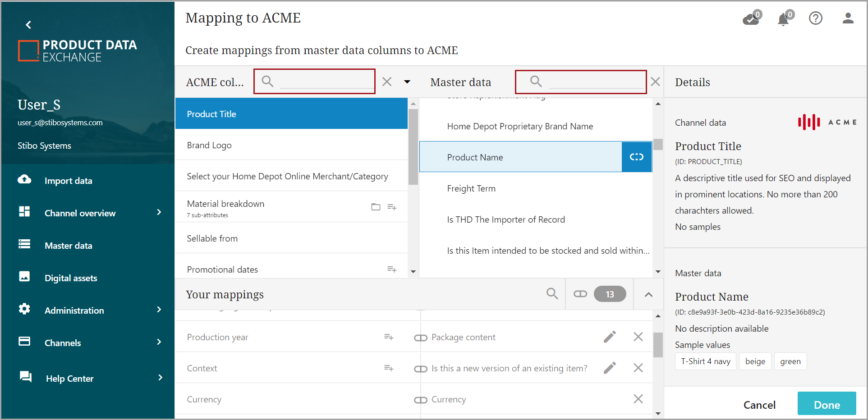Open Digital assets from sidebar
This screenshot has width=868, height=420.
pos(71,278)
